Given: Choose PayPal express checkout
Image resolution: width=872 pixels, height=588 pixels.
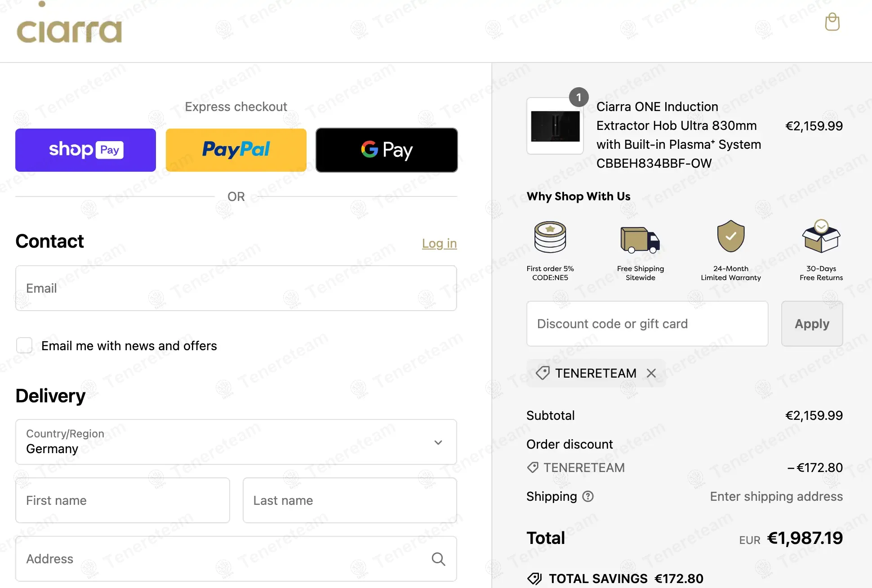Looking at the screenshot, I should point(236,150).
